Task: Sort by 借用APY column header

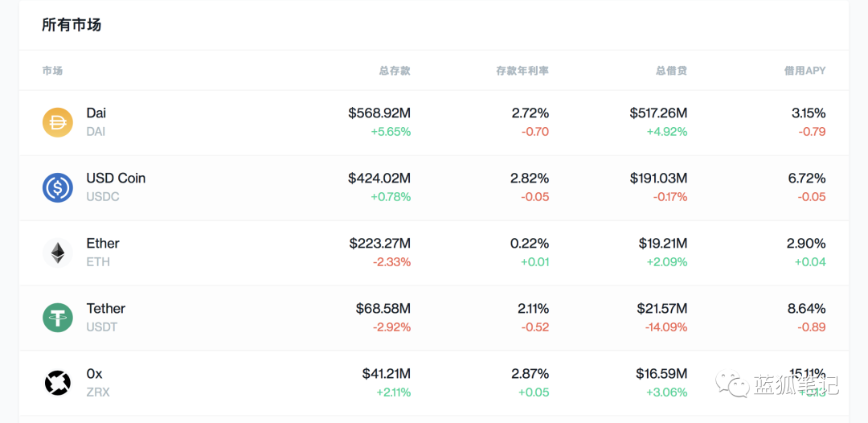Action: tap(805, 71)
